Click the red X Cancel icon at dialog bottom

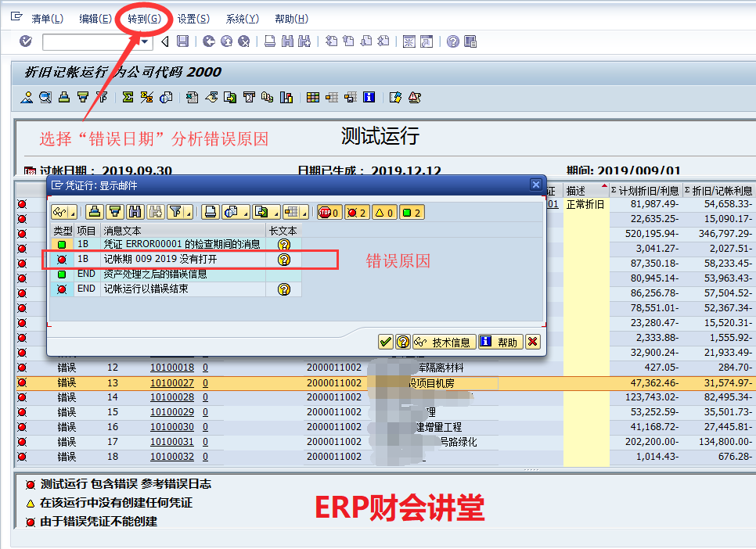click(x=532, y=342)
